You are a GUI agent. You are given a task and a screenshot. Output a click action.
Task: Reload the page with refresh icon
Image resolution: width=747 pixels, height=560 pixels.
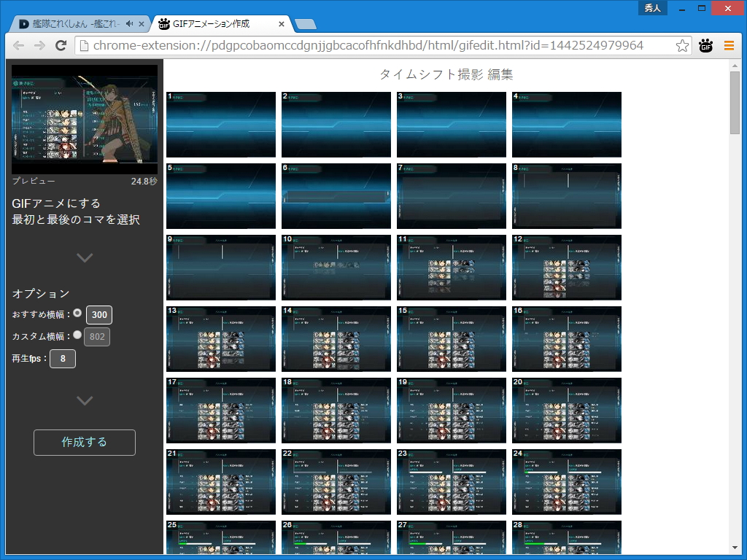pos(61,46)
